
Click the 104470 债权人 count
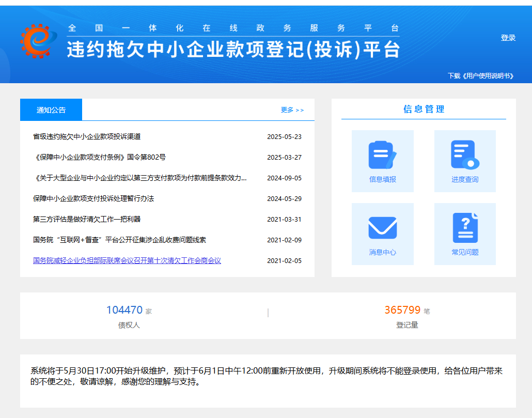pos(124,310)
